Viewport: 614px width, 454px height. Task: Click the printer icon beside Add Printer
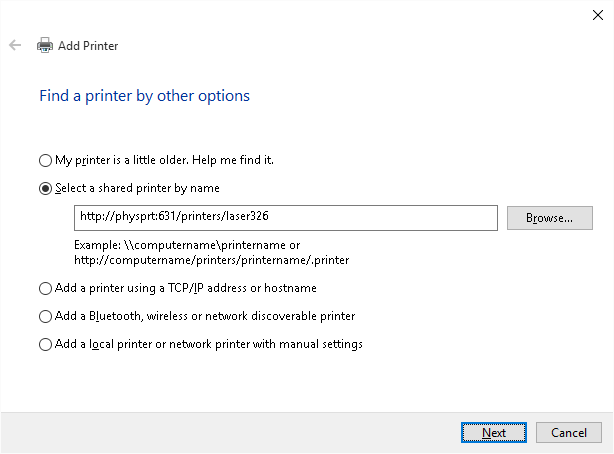[45, 45]
